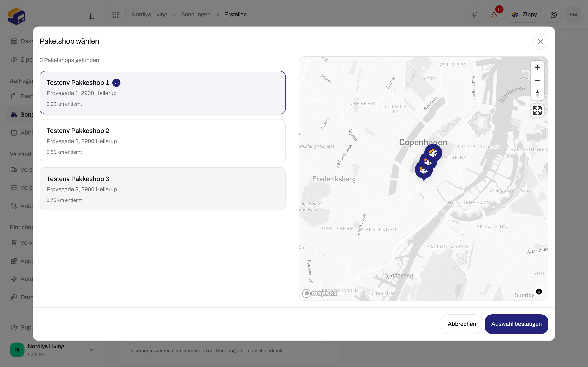Click the topmost parcel shop map marker
Screen dimensions: 588x367
point(433,153)
